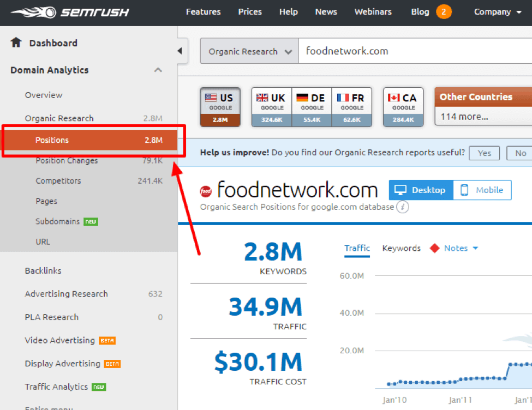Open Notes dropdown
Image resolution: width=532 pixels, height=410 pixels.
461,248
